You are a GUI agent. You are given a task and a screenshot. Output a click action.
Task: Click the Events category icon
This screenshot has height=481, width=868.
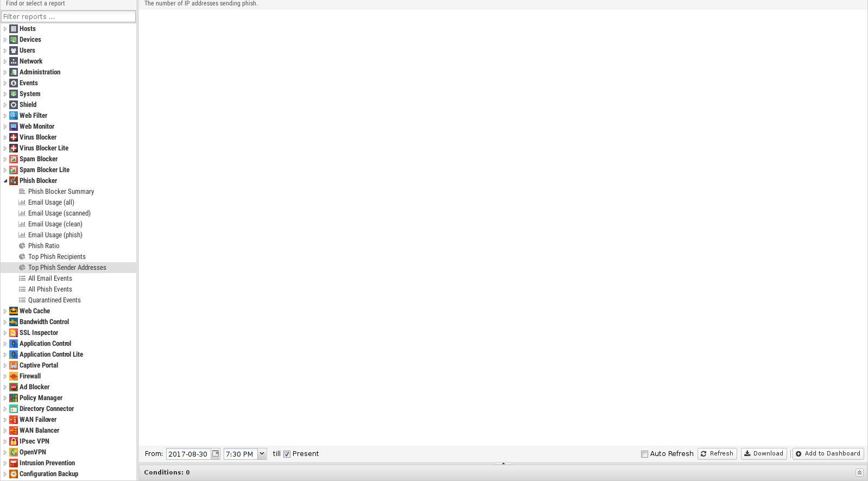click(14, 83)
